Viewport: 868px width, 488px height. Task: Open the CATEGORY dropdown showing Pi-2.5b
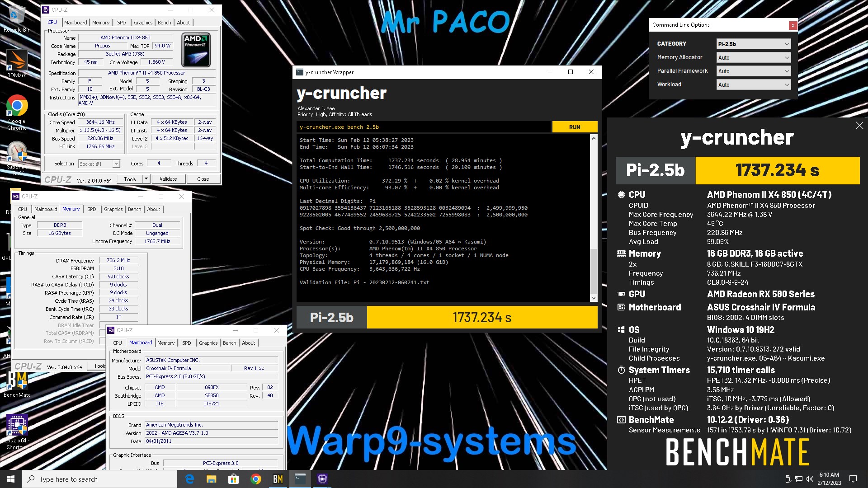754,44
